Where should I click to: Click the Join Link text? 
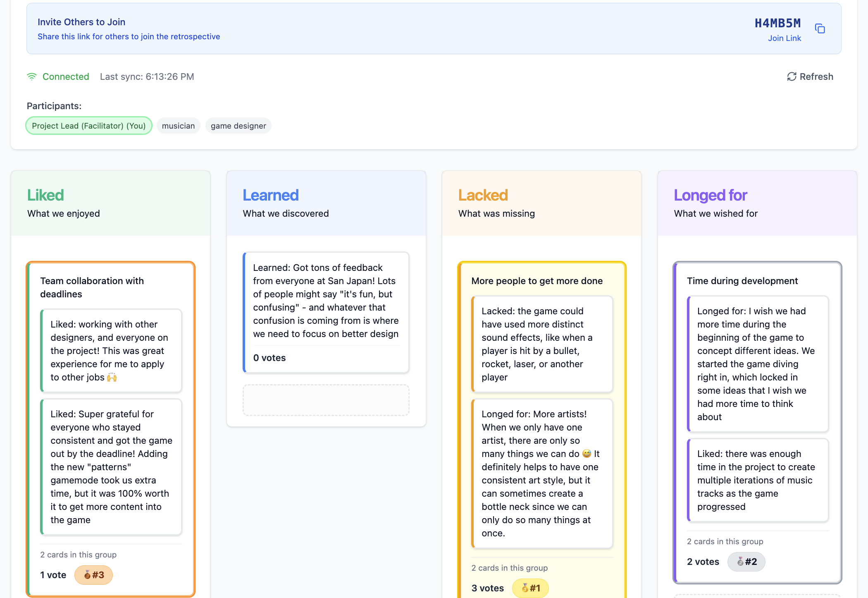[x=784, y=38]
